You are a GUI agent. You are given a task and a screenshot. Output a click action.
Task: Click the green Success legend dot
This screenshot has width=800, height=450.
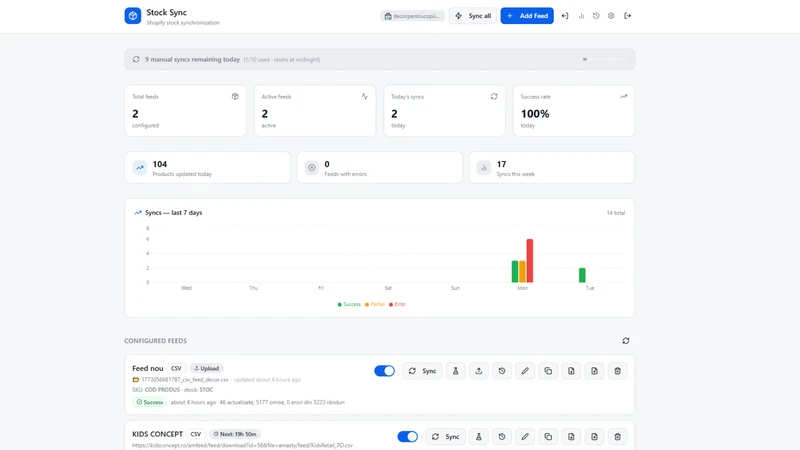pyautogui.click(x=340, y=305)
